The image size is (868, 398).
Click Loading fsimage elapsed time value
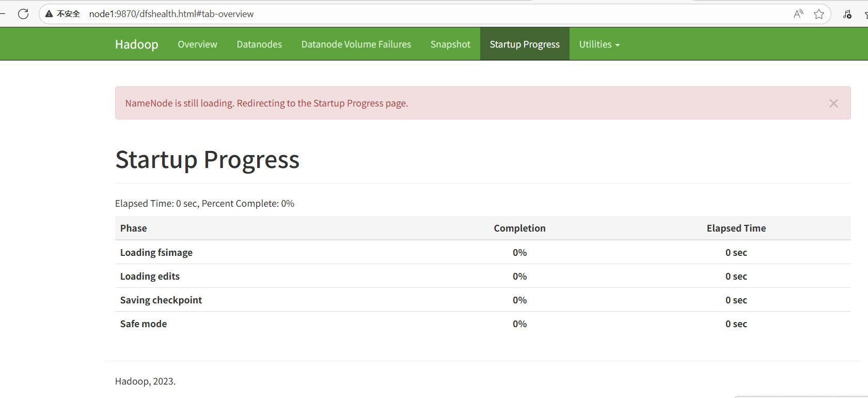point(736,253)
